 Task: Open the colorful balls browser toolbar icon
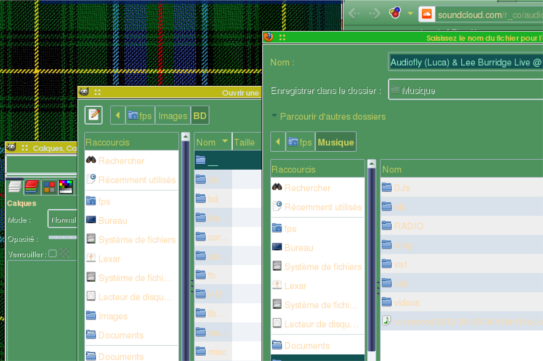tap(395, 13)
